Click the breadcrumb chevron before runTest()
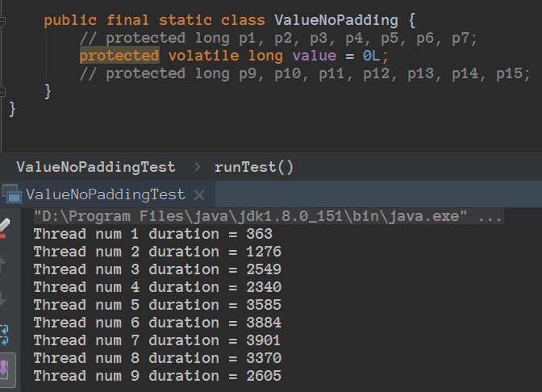Viewport: 542px width, 392px height. [x=195, y=167]
